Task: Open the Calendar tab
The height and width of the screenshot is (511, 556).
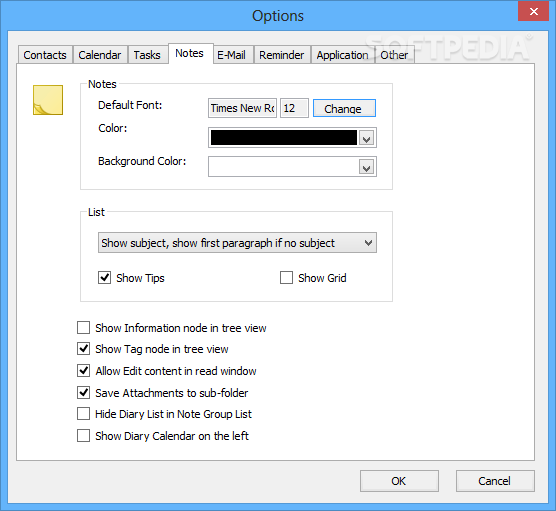Action: point(100,55)
